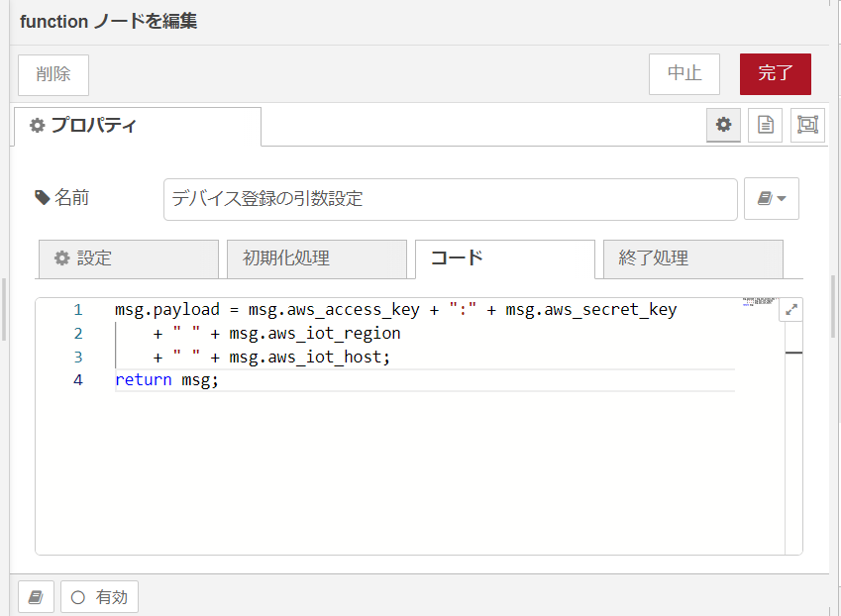
Task: Open node help book icon at bottom
Action: (36, 597)
